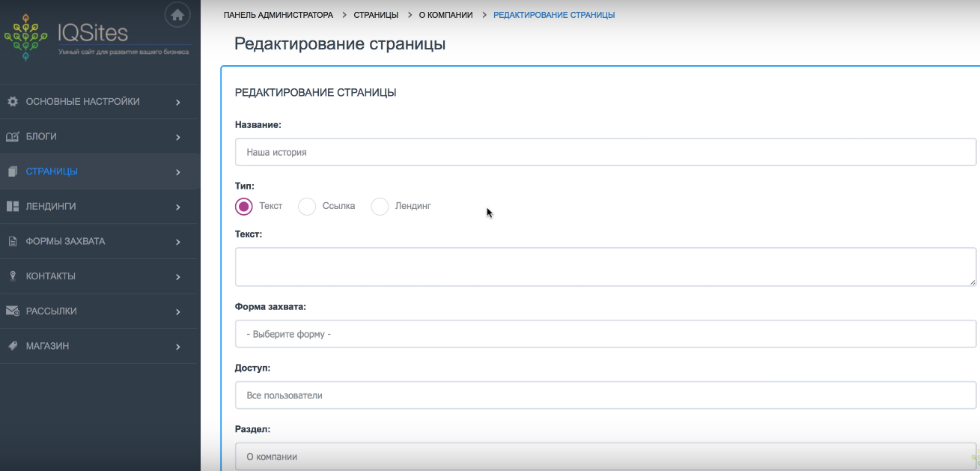Open the Доступ dropdown showing Все пользователи

[605, 395]
